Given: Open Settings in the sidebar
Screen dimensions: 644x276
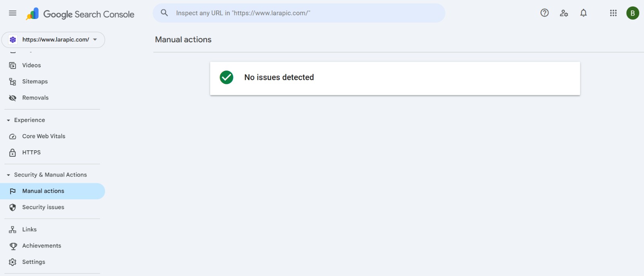Looking at the screenshot, I should (33, 262).
